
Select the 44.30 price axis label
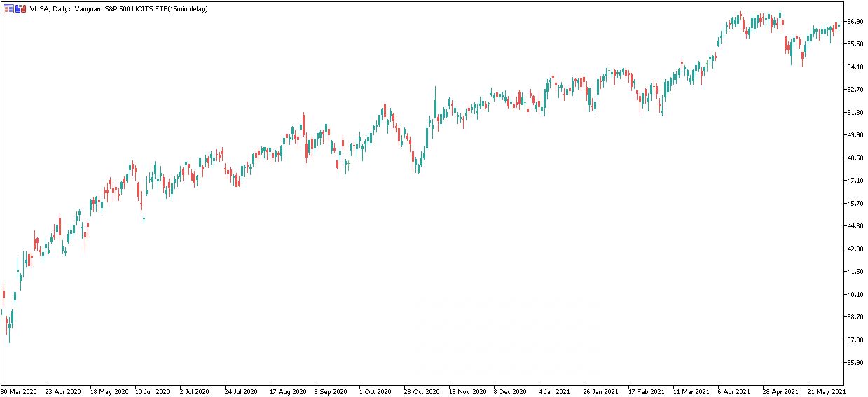tap(855, 226)
